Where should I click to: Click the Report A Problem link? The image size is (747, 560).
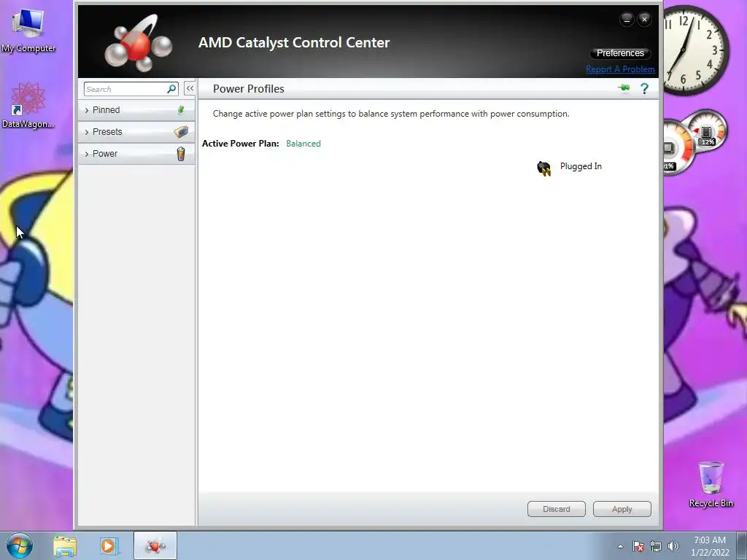click(620, 69)
